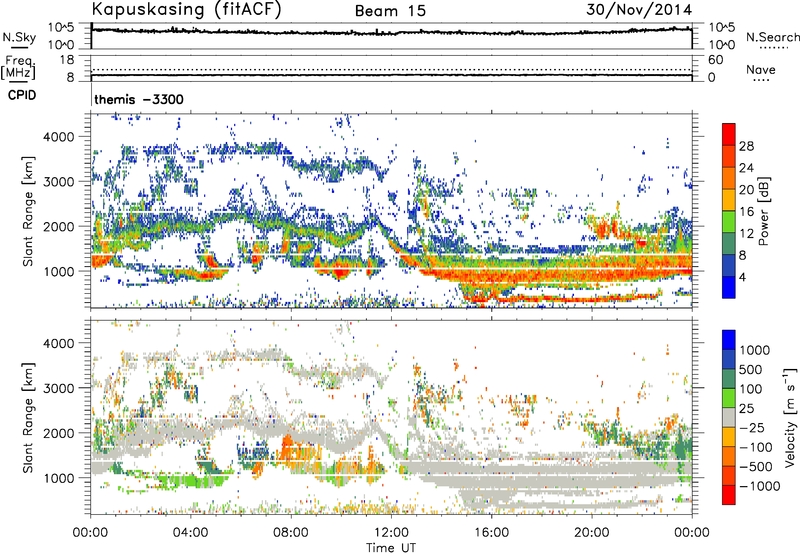Screen dimensions: 800x554
Task: Click the 08:00 time tick label
Action: [x=291, y=533]
